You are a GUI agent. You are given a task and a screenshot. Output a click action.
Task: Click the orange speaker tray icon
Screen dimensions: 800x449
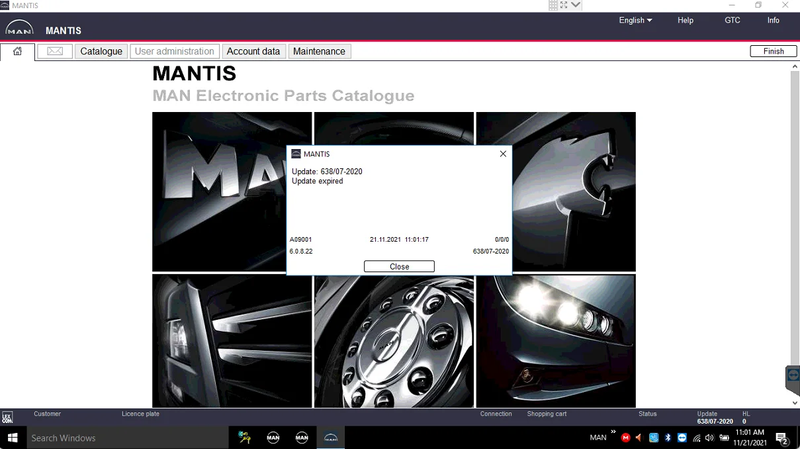tap(639, 438)
